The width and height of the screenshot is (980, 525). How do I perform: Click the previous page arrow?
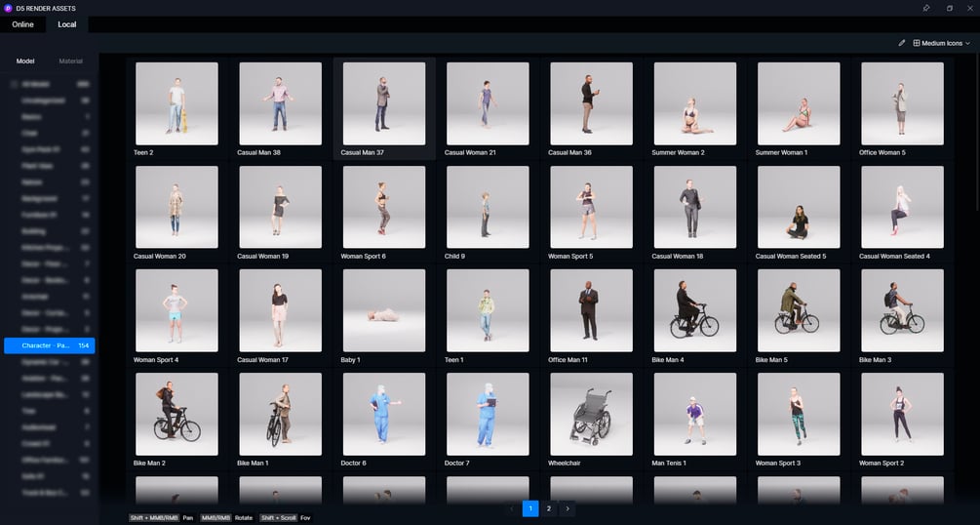(512, 508)
